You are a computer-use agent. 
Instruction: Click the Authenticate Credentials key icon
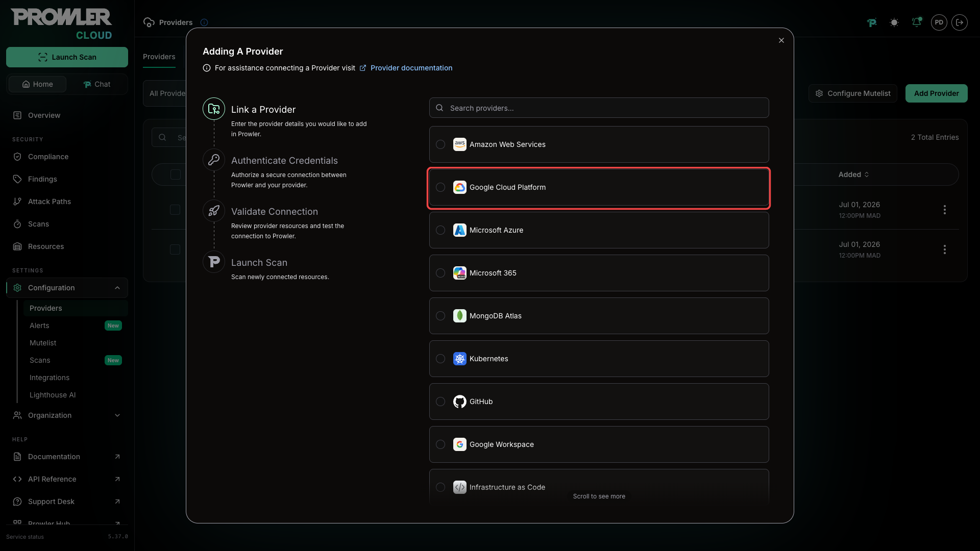tap(214, 160)
